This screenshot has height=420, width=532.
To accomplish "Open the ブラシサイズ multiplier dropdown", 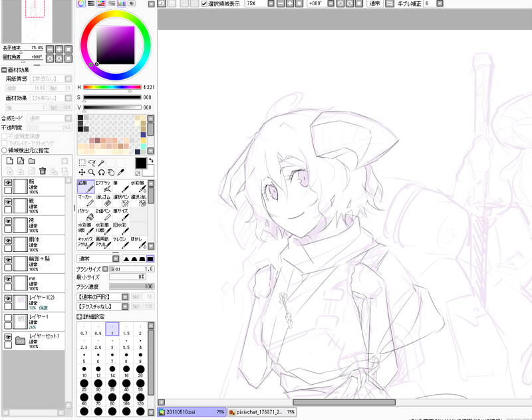I will pos(105,269).
